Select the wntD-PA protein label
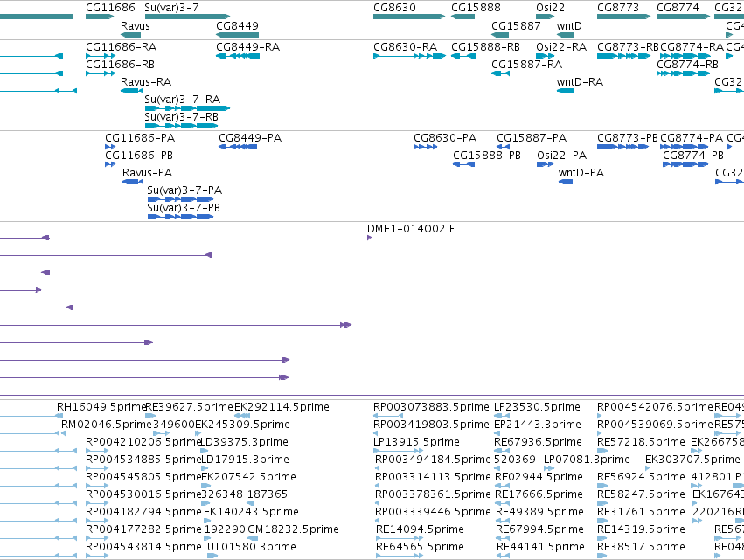This screenshot has height=560, width=744. pos(581,173)
